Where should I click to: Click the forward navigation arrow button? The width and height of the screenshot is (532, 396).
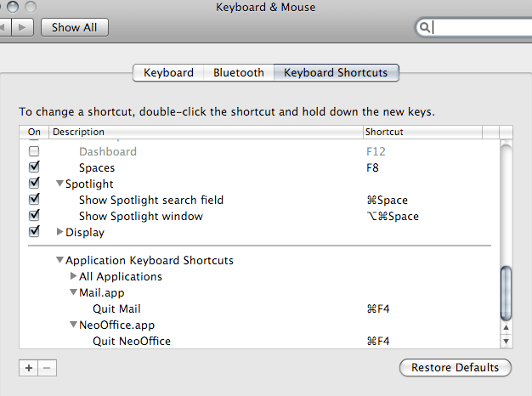tap(22, 27)
